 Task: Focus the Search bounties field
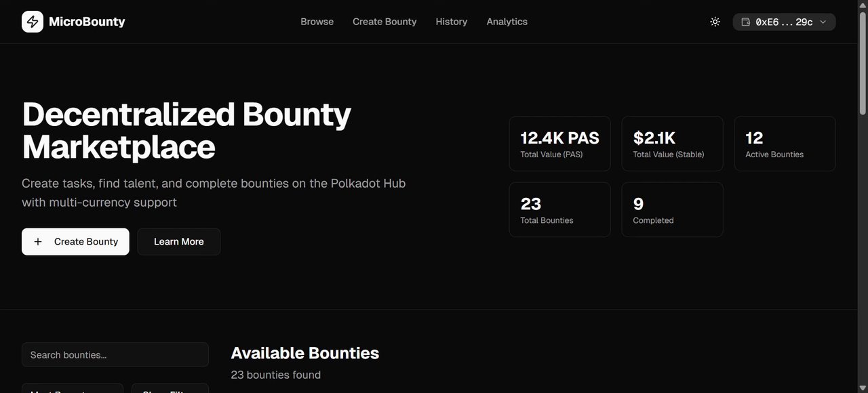(115, 355)
